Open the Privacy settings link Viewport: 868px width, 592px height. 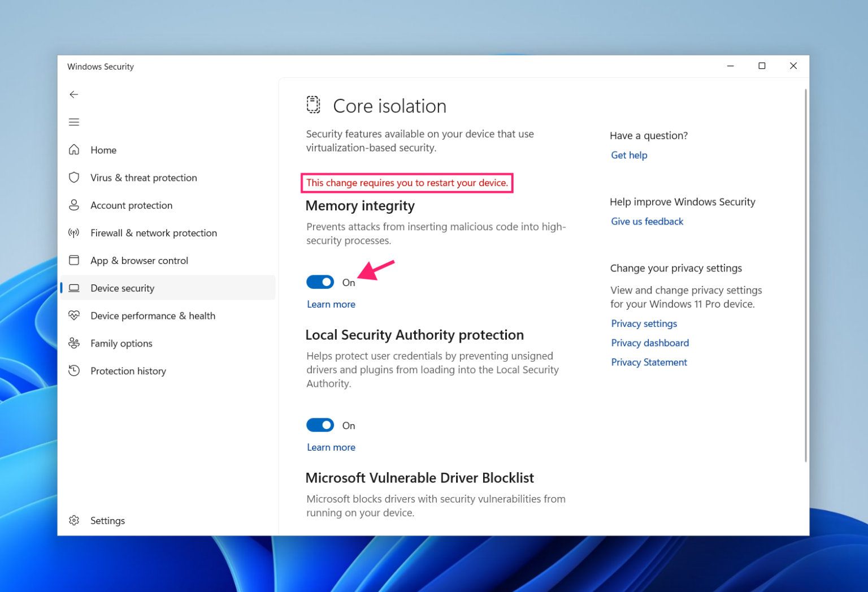[644, 323]
